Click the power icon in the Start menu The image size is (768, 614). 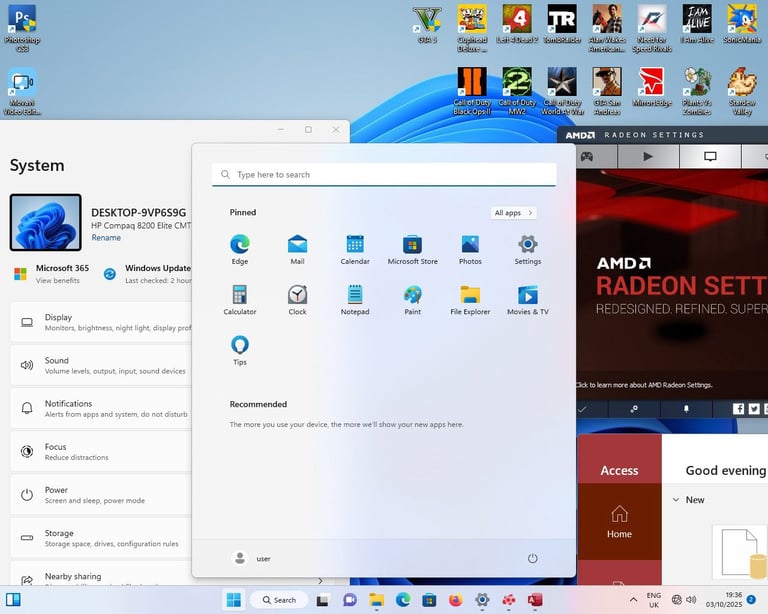(x=532, y=558)
